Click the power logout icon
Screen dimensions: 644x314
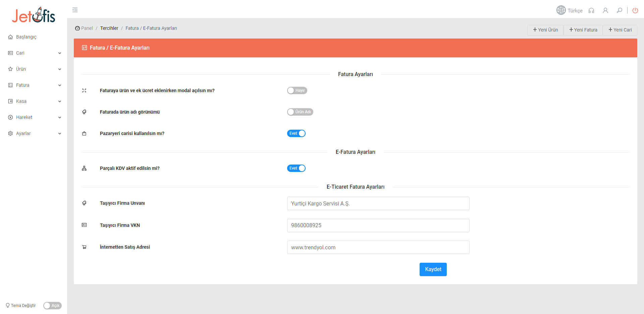tap(635, 10)
